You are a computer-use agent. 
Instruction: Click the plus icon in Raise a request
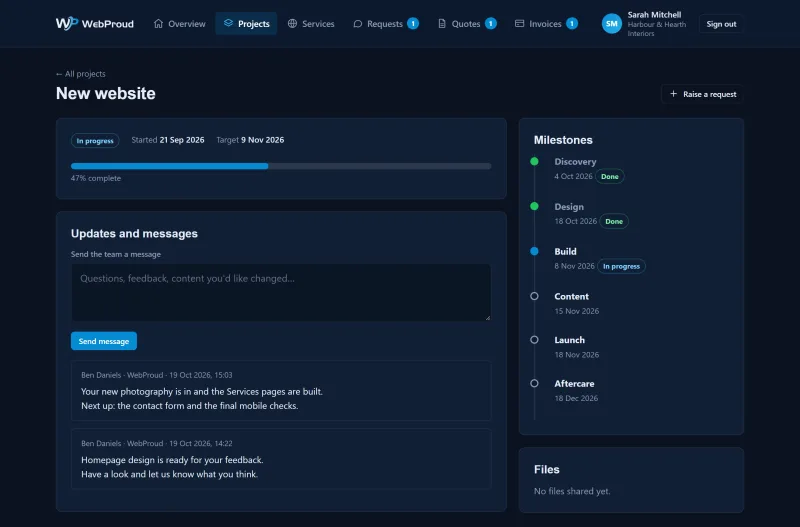673,94
